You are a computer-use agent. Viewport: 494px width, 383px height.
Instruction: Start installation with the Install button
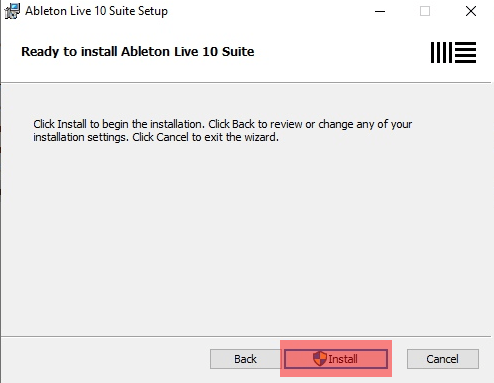pos(336,359)
